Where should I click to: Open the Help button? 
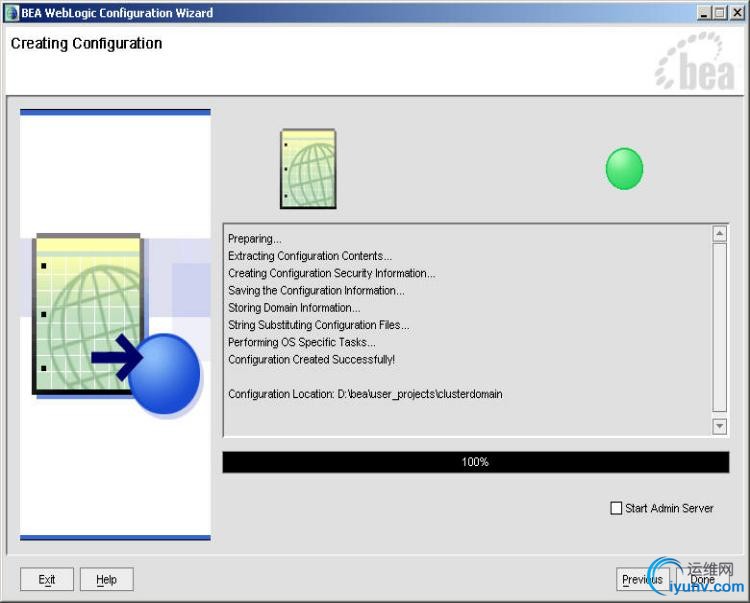pos(106,580)
